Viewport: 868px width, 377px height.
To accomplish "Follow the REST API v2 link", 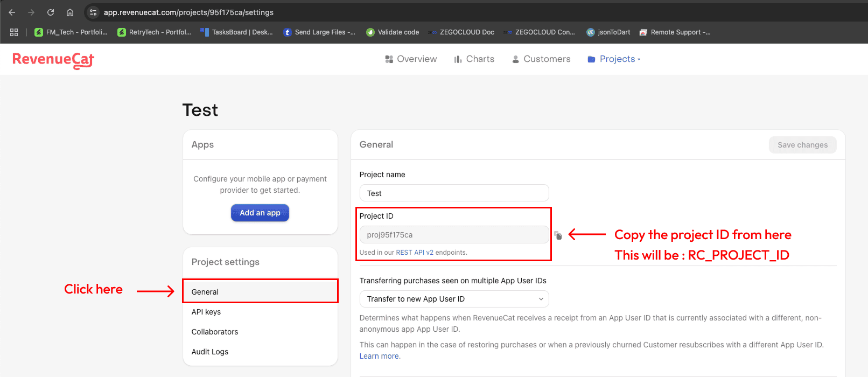I will tap(415, 253).
